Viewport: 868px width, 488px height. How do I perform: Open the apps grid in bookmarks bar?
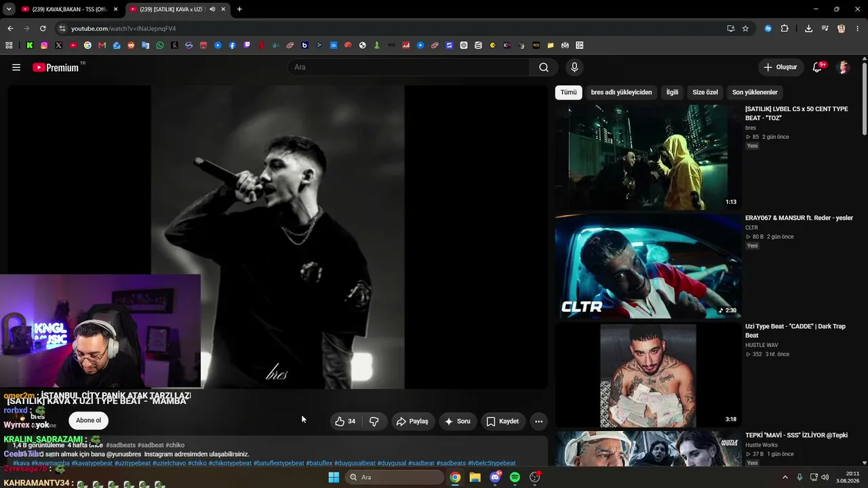click(x=9, y=45)
